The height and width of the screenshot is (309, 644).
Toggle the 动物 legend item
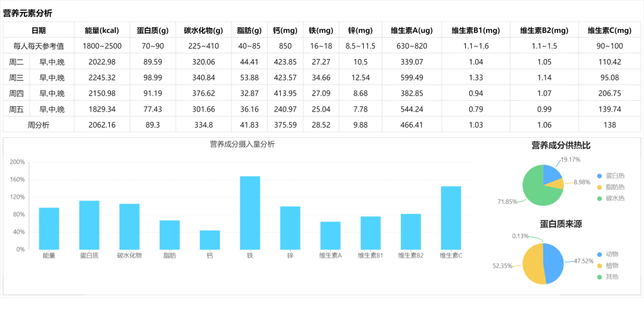608,254
